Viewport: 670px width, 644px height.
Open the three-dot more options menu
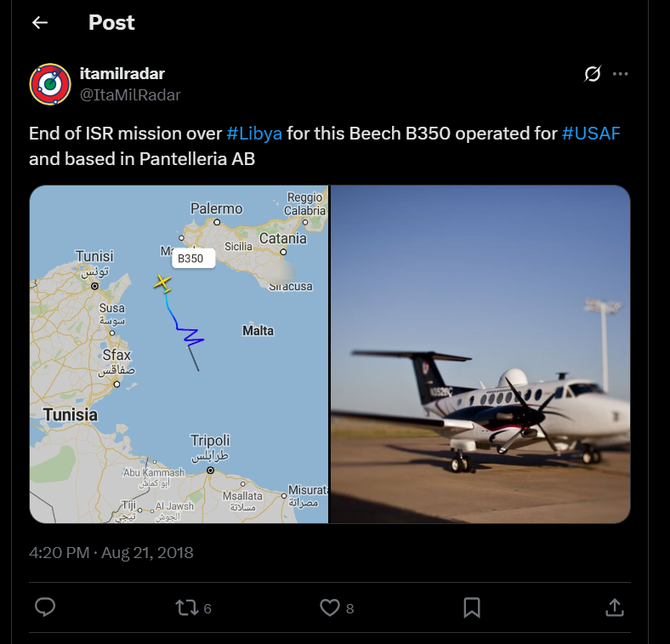(620, 74)
